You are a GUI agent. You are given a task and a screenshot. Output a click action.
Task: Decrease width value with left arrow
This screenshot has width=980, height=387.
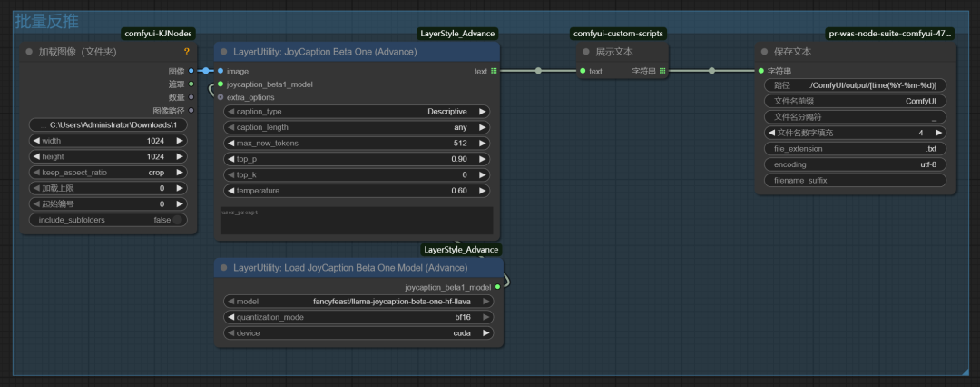(x=35, y=141)
